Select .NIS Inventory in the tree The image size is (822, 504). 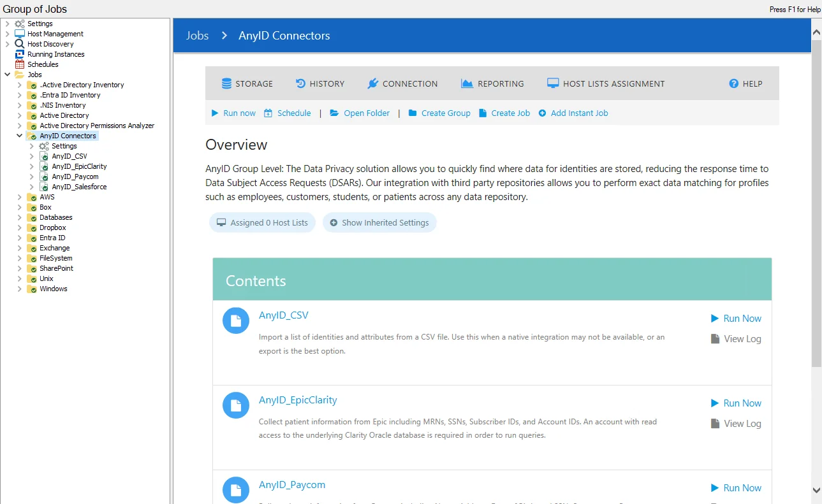pos(62,105)
